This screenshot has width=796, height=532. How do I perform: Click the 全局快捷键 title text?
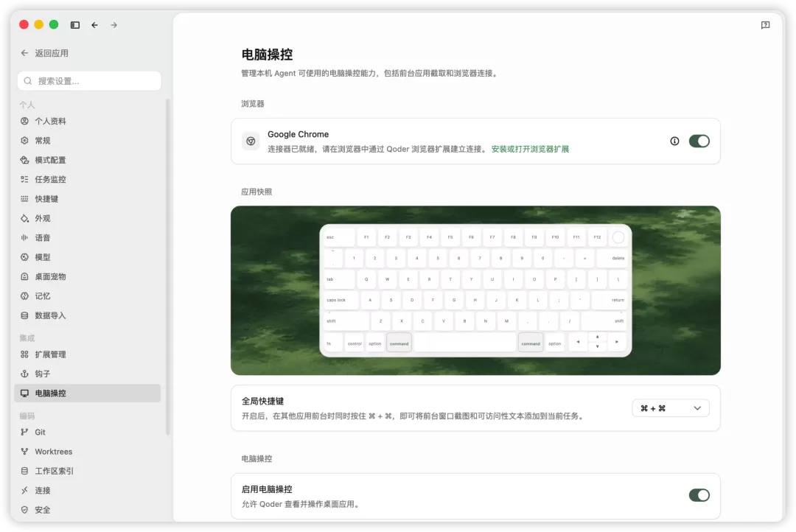click(262, 401)
